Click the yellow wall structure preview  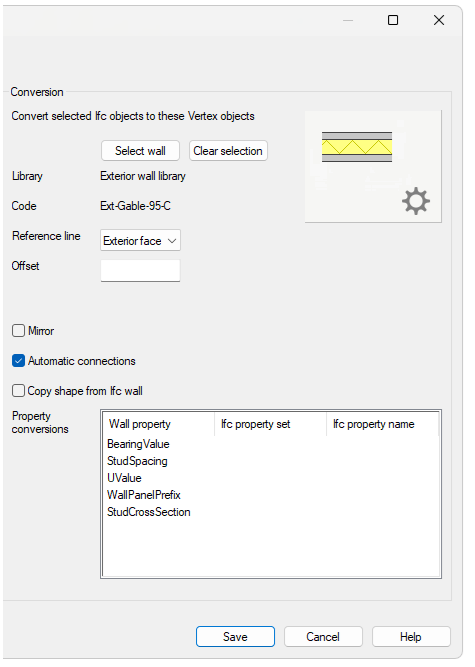pos(357,147)
